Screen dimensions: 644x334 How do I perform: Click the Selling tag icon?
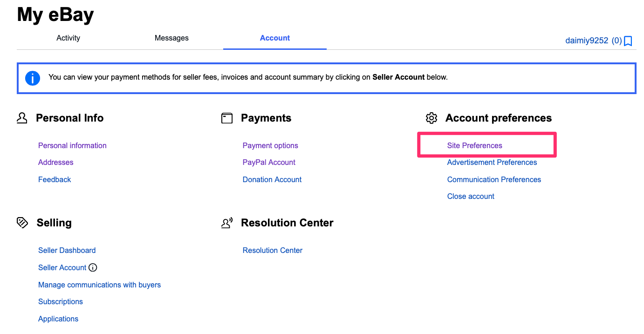point(22,223)
